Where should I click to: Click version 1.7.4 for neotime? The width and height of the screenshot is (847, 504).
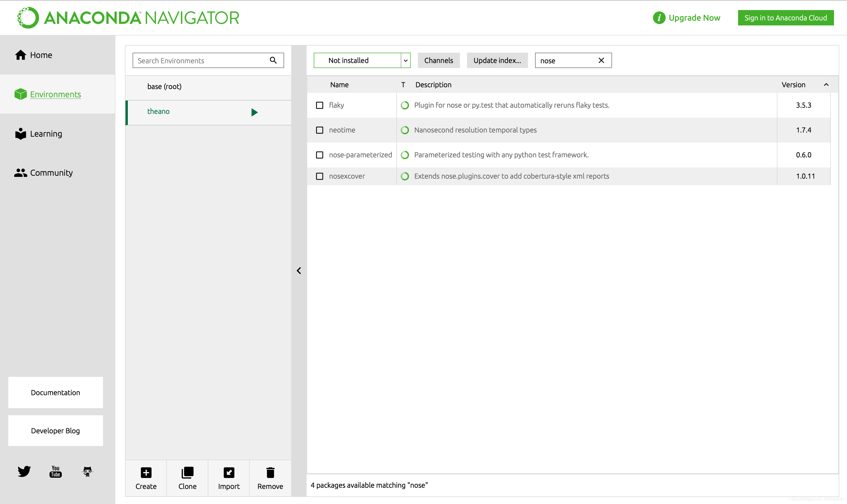coord(803,130)
